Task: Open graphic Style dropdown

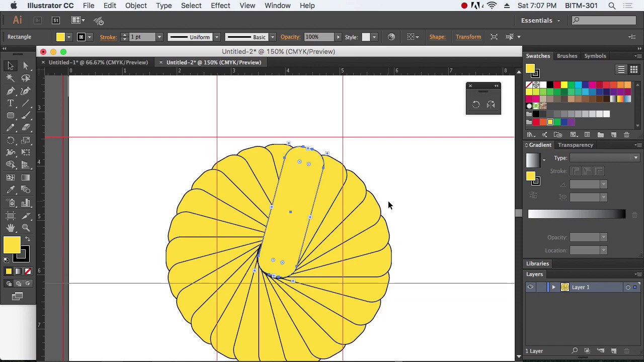Action: [374, 37]
